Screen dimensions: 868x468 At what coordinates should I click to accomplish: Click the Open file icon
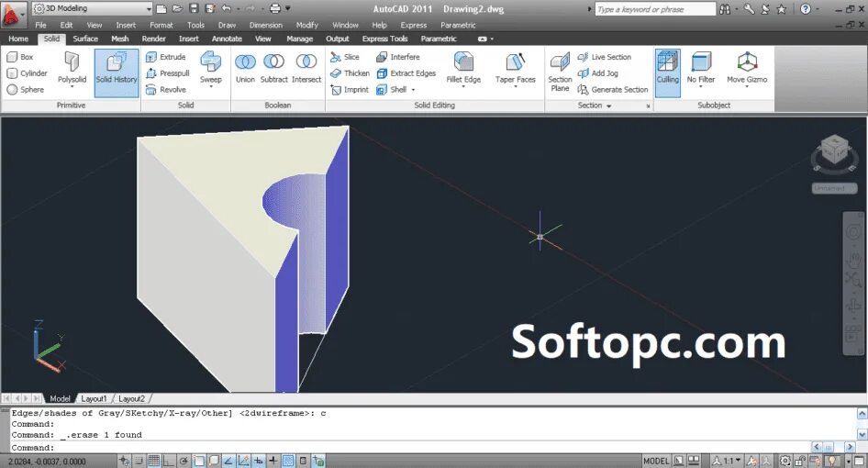point(177,8)
